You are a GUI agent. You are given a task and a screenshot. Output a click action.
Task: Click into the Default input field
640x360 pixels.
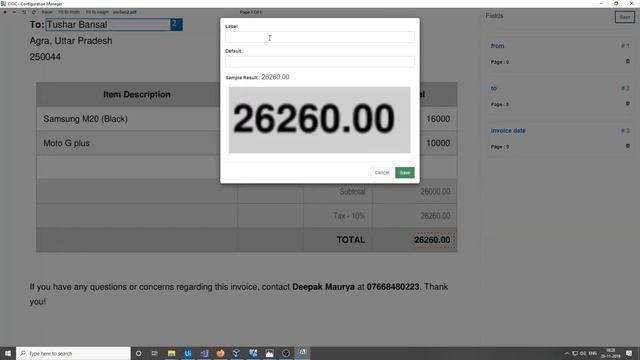320,62
